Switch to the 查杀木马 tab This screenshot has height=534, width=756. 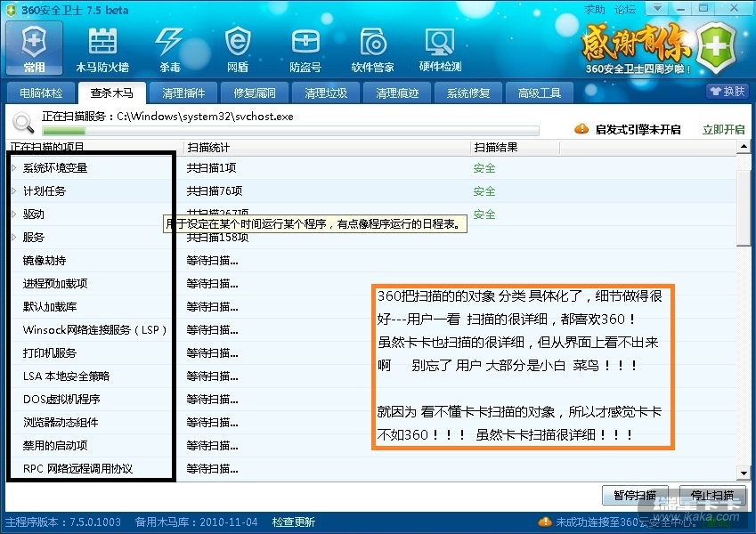pyautogui.click(x=112, y=93)
